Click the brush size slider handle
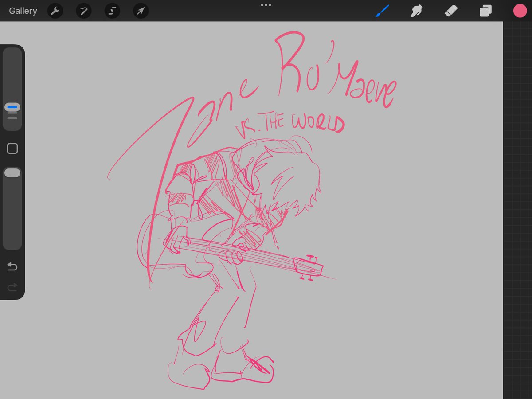The image size is (532, 399). pyautogui.click(x=12, y=107)
